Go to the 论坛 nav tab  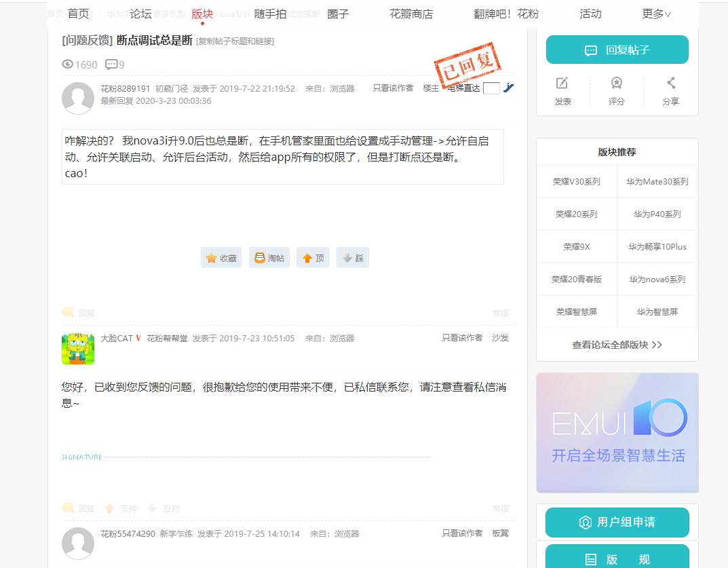click(x=140, y=14)
